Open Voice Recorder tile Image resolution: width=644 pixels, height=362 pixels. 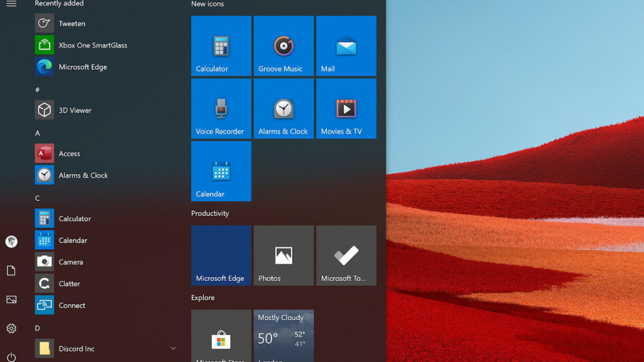tap(221, 109)
